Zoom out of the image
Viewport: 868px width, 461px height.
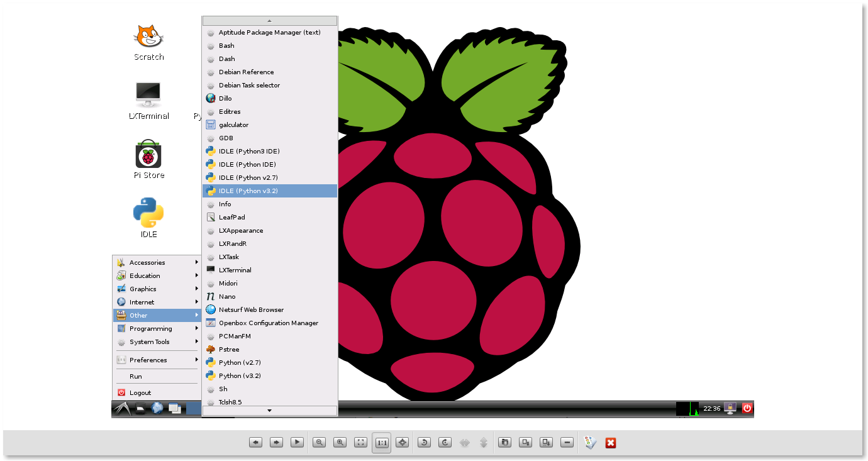click(x=319, y=442)
